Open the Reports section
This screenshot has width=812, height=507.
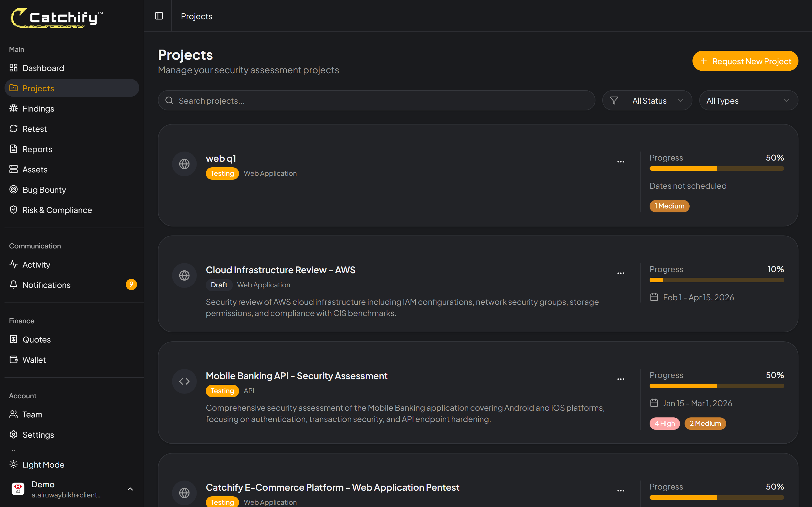pyautogui.click(x=37, y=149)
